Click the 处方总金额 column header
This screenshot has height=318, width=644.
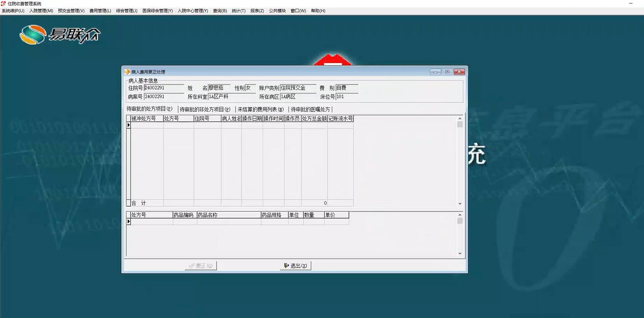point(314,119)
